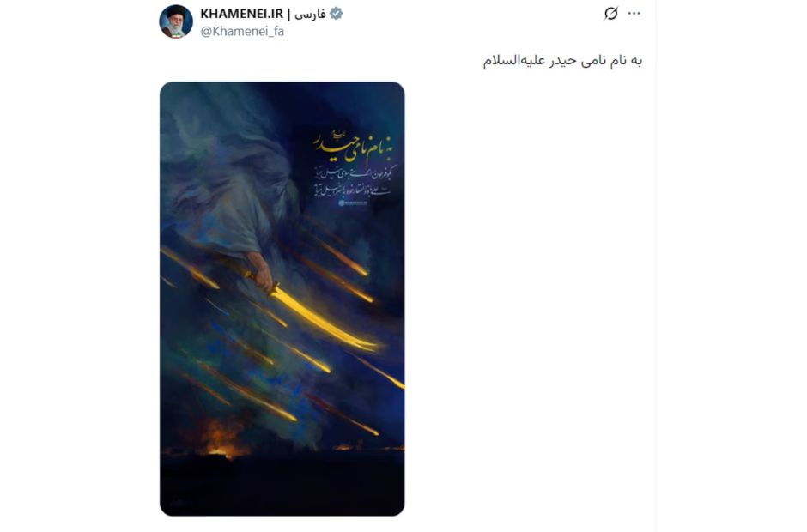The width and height of the screenshot is (807, 532).
Task: Open the @Khamenei_fa handle link
Action: click(242, 32)
